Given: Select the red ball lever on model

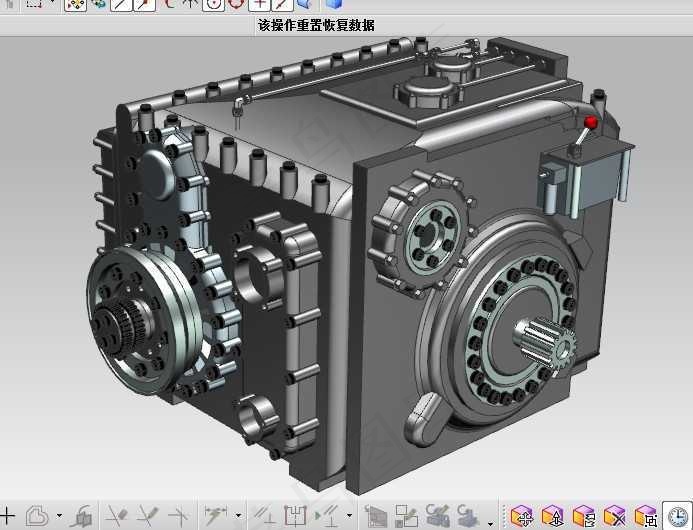Looking at the screenshot, I should pos(590,122).
